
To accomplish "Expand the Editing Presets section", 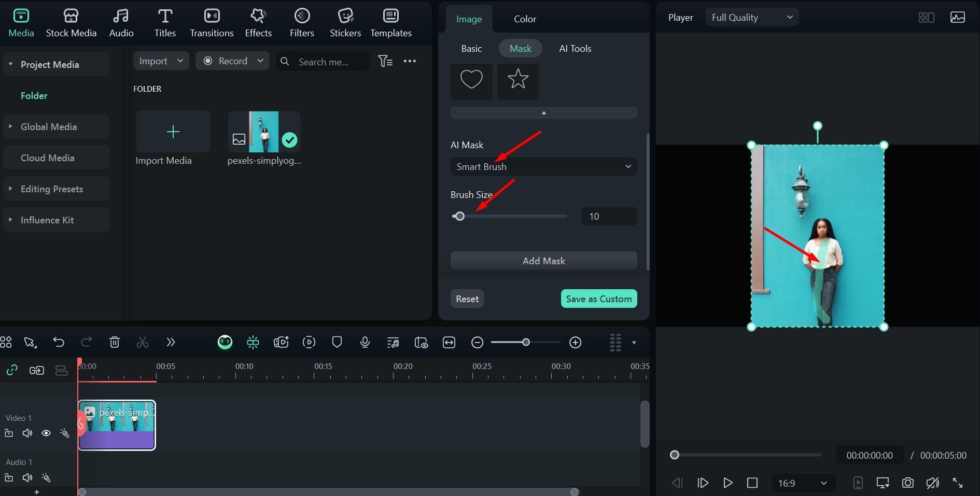I will click(x=10, y=189).
